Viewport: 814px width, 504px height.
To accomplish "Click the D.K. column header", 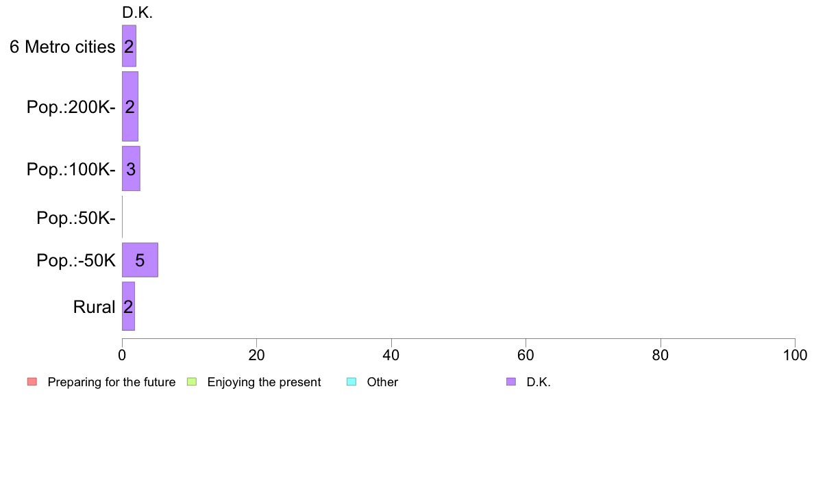I will [x=137, y=13].
